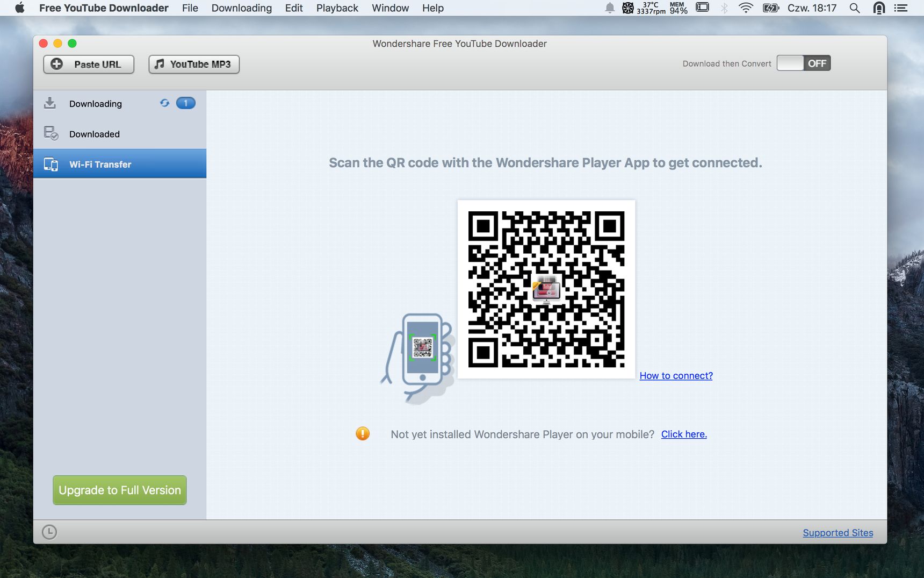The image size is (924, 578).
Task: Click the headphones-shaped menu bar icon
Action: point(879,8)
